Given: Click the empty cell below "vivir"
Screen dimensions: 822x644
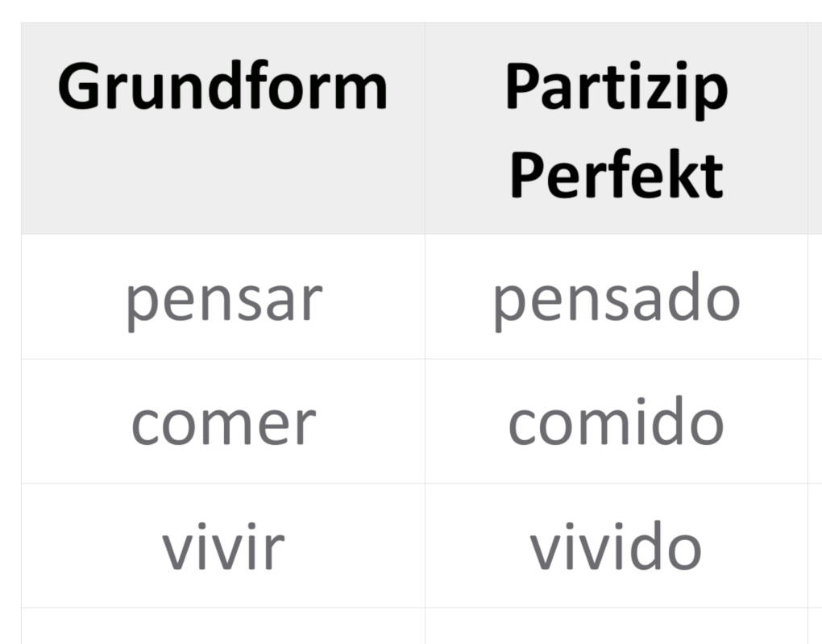Looking at the screenshot, I should tap(223, 627).
